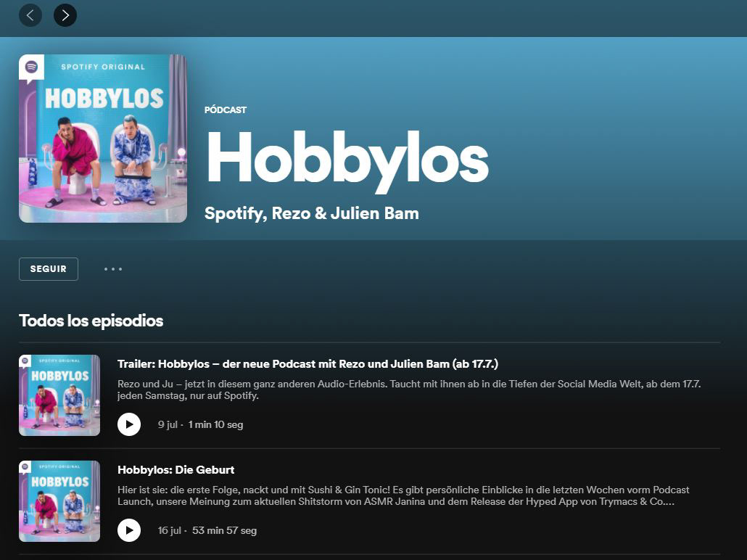Click the description starting Hier ist sie

click(403, 495)
